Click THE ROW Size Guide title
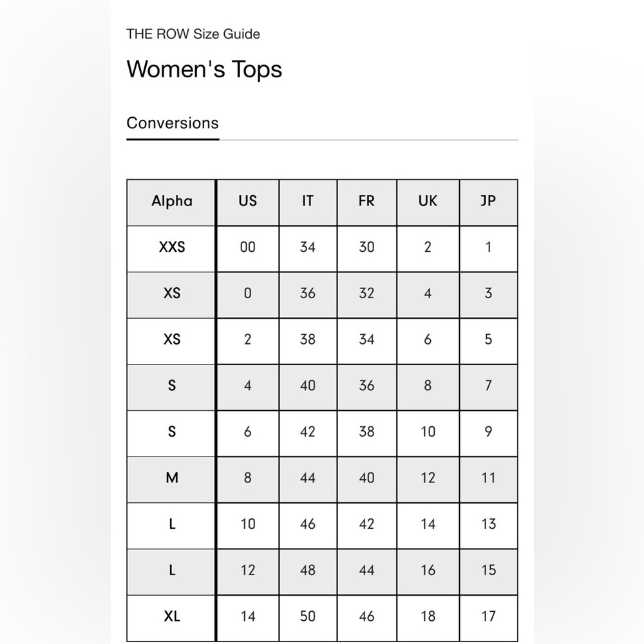 [x=193, y=33]
